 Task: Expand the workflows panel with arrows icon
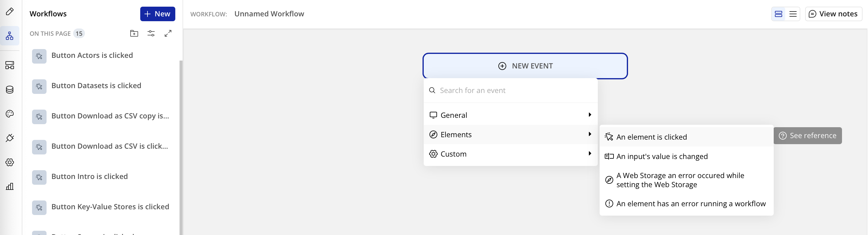coord(168,33)
